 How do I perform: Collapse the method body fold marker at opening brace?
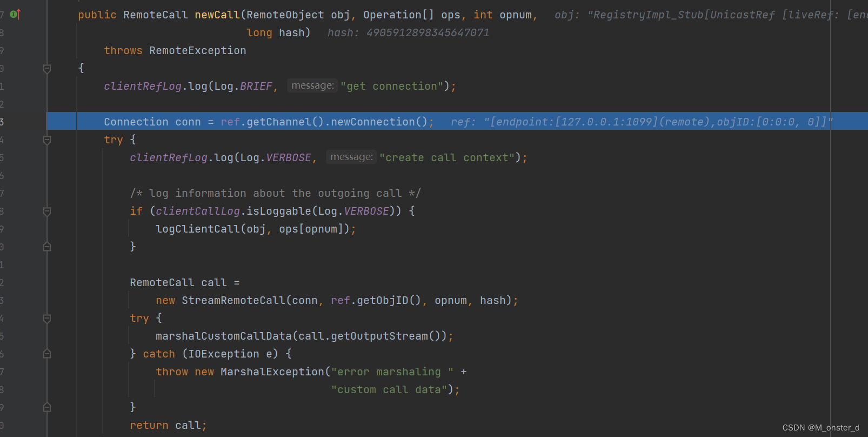[x=47, y=69]
